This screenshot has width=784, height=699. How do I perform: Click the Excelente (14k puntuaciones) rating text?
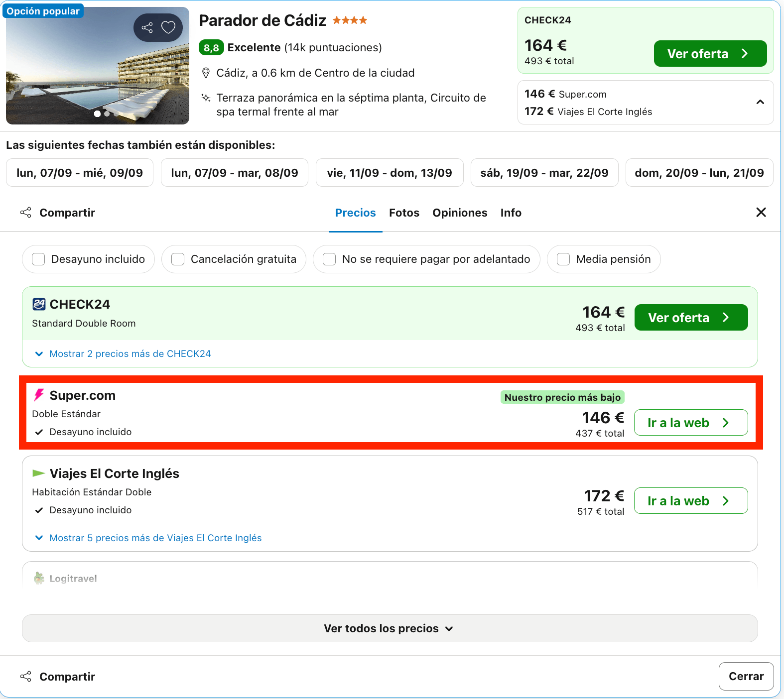[x=305, y=48]
